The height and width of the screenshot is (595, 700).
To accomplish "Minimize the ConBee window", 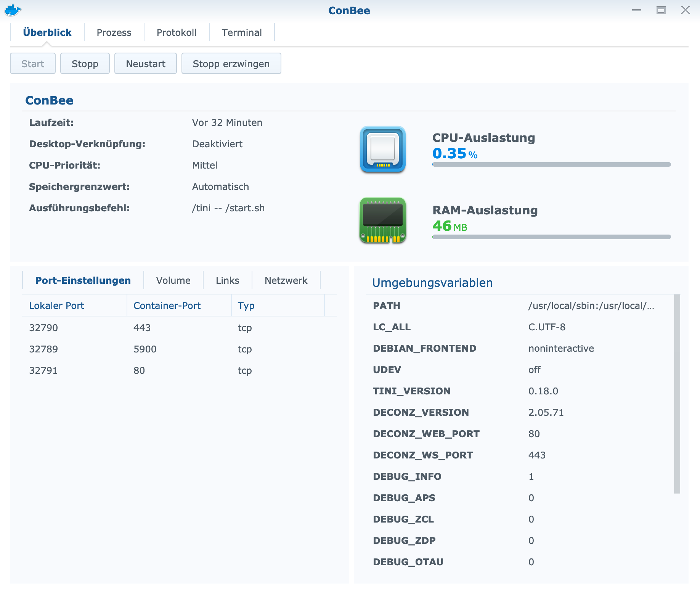I will [x=637, y=10].
